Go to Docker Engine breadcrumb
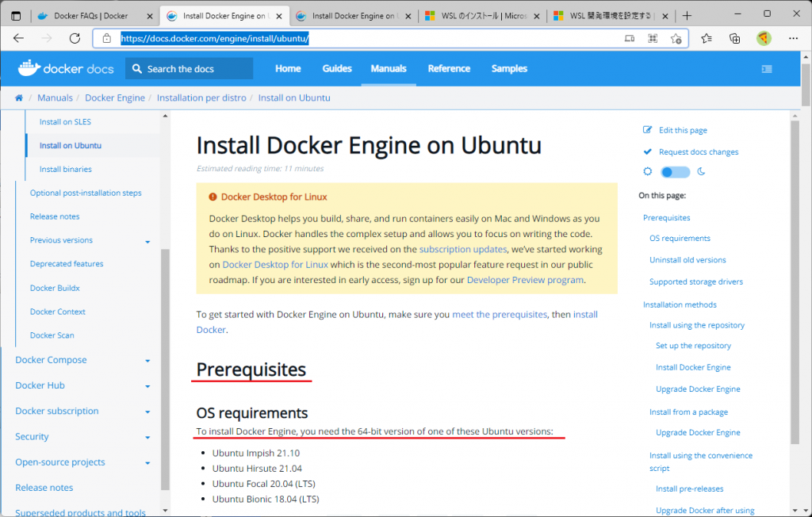Screen dimensions: 812x517 click(x=115, y=98)
